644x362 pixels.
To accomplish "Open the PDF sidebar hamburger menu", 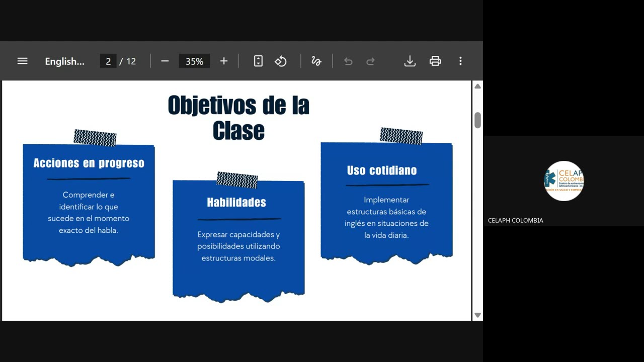I will tap(22, 61).
